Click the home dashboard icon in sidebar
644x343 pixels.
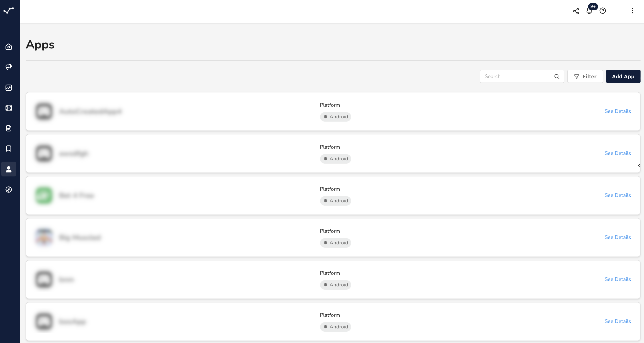coord(9,47)
